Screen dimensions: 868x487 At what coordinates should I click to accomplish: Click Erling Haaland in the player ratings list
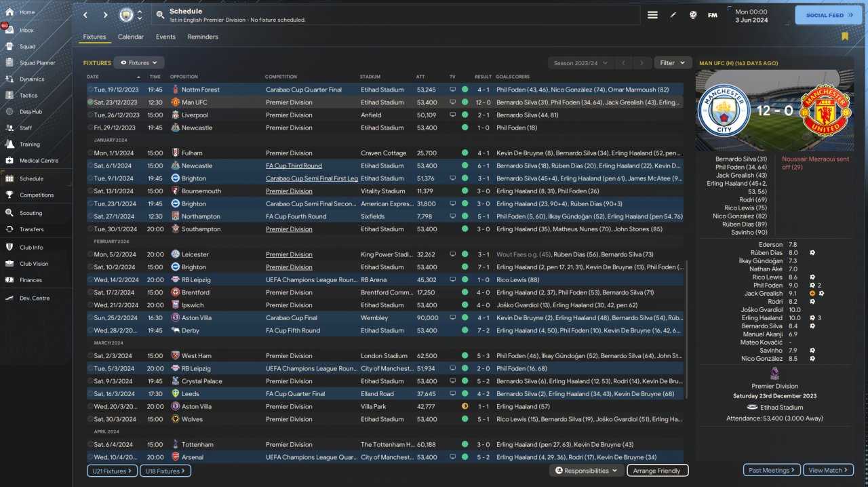pos(762,317)
